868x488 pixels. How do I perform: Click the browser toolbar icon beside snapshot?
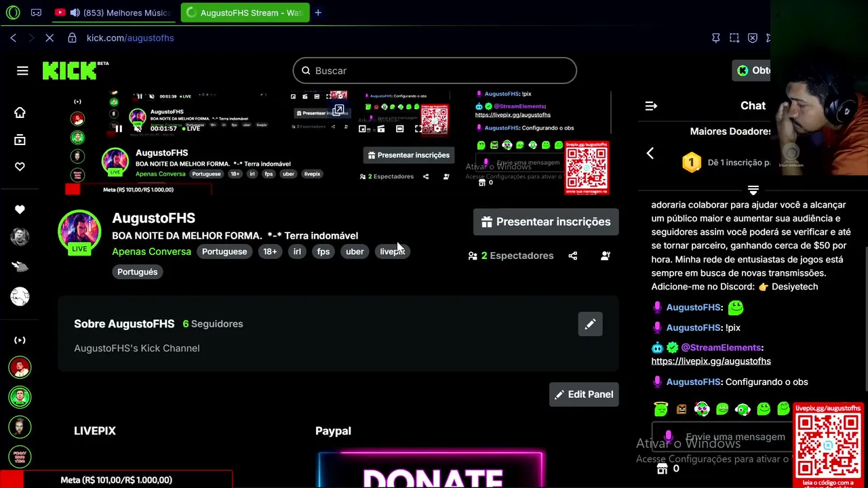(752, 38)
